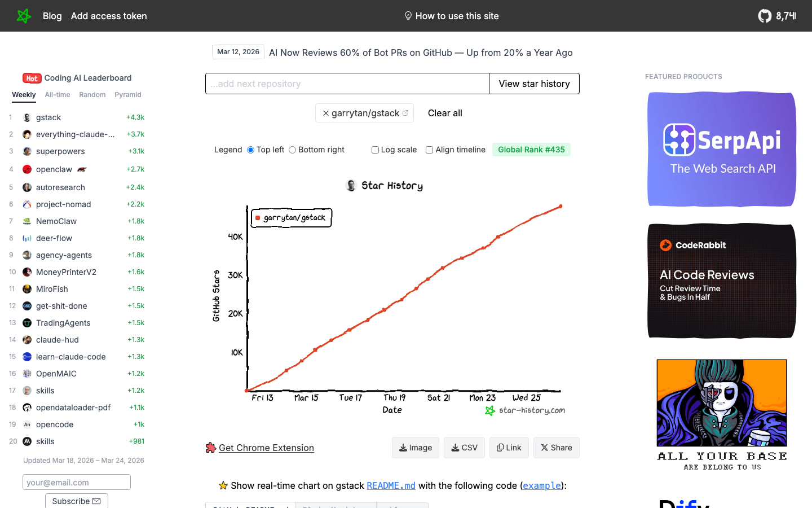
Task: Open skills entry ranked 17
Action: [x=45, y=391]
